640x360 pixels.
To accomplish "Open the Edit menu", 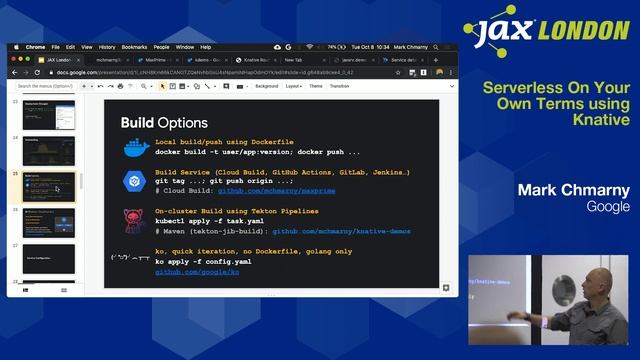I will coord(70,47).
